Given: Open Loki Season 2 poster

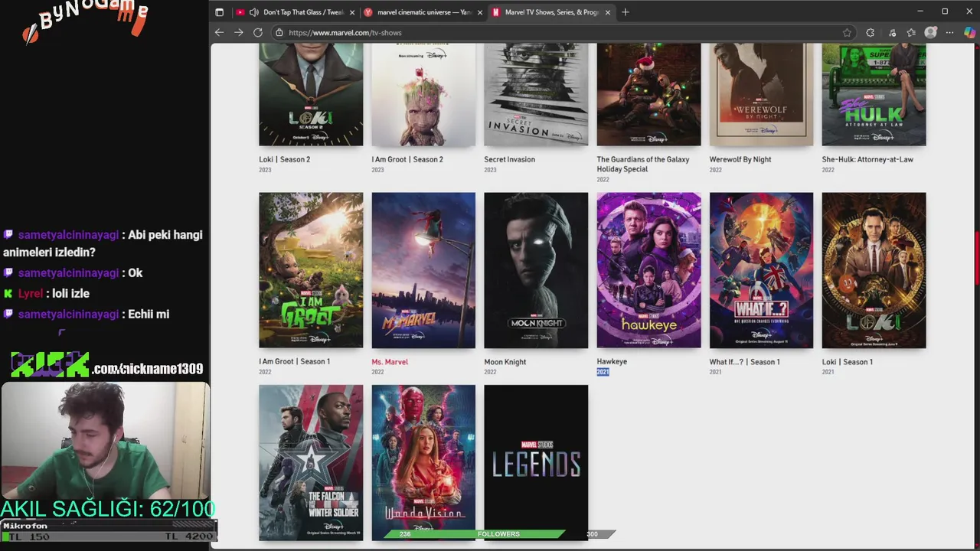Looking at the screenshot, I should pos(311,94).
